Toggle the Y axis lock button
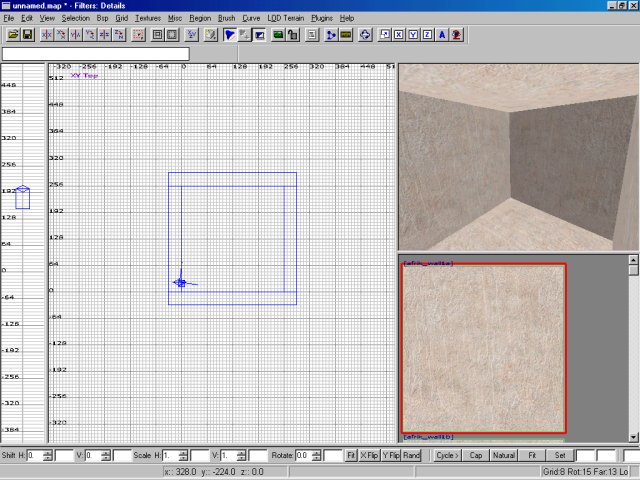 click(414, 34)
